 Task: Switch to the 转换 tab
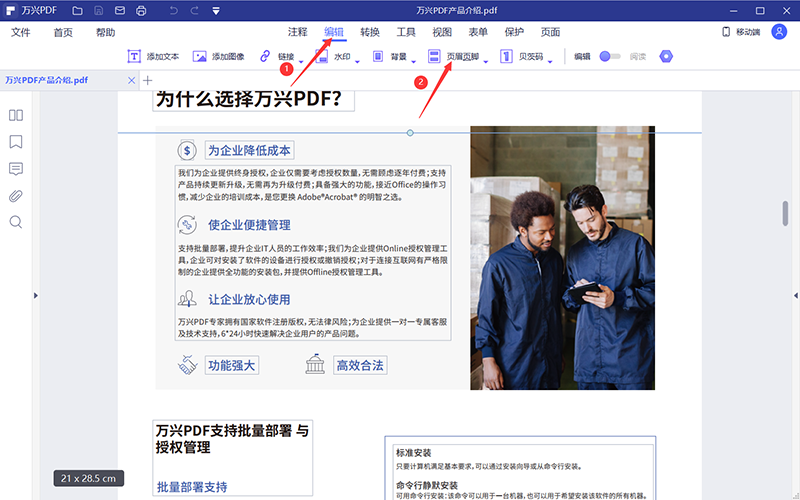[x=370, y=32]
